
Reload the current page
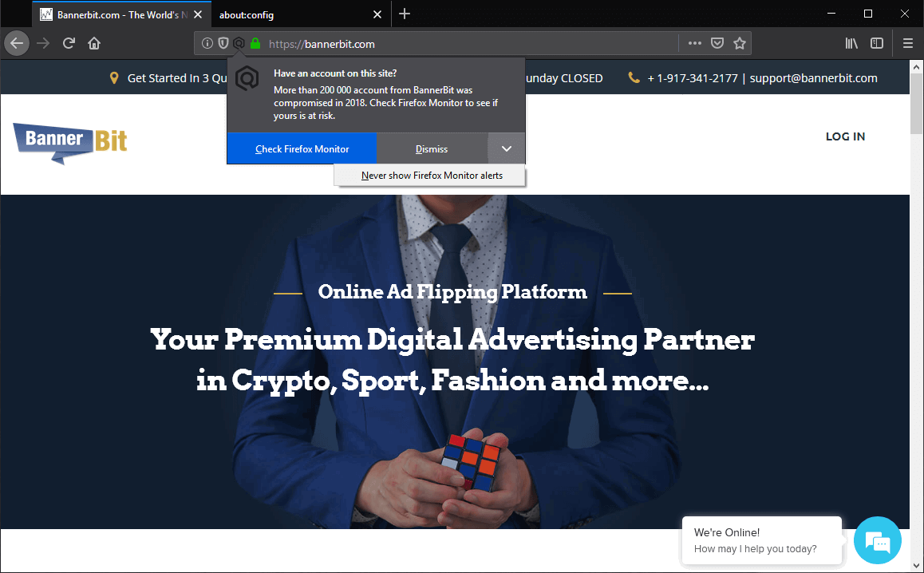tap(69, 43)
